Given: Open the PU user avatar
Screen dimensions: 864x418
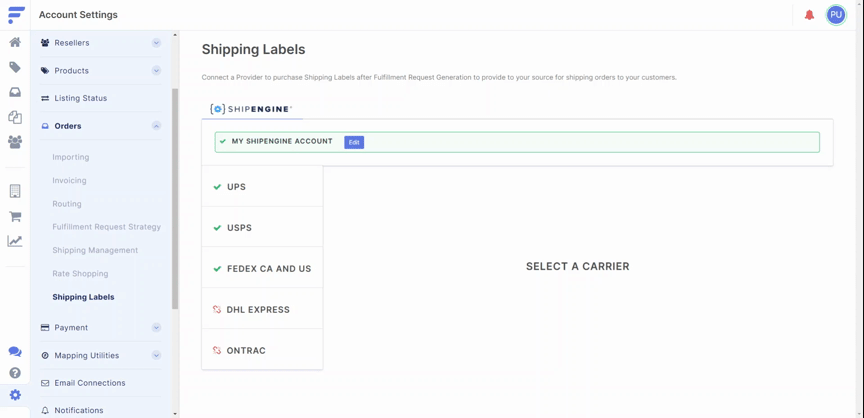Looking at the screenshot, I should pyautogui.click(x=836, y=15).
